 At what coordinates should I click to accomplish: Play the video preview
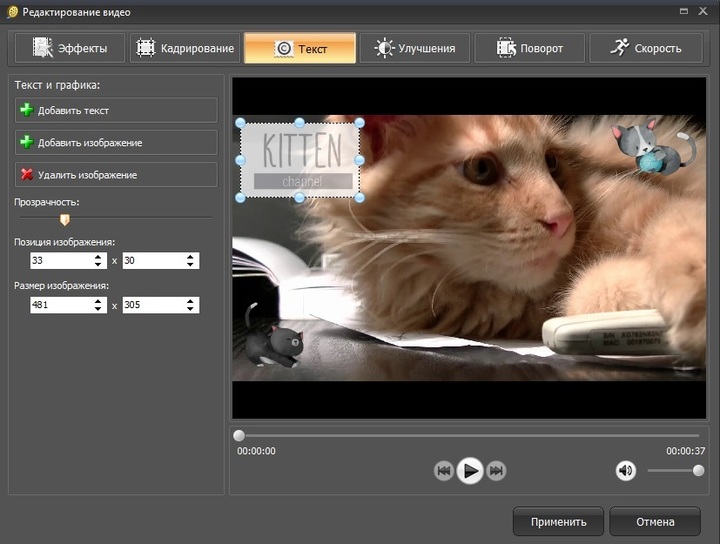(470, 471)
